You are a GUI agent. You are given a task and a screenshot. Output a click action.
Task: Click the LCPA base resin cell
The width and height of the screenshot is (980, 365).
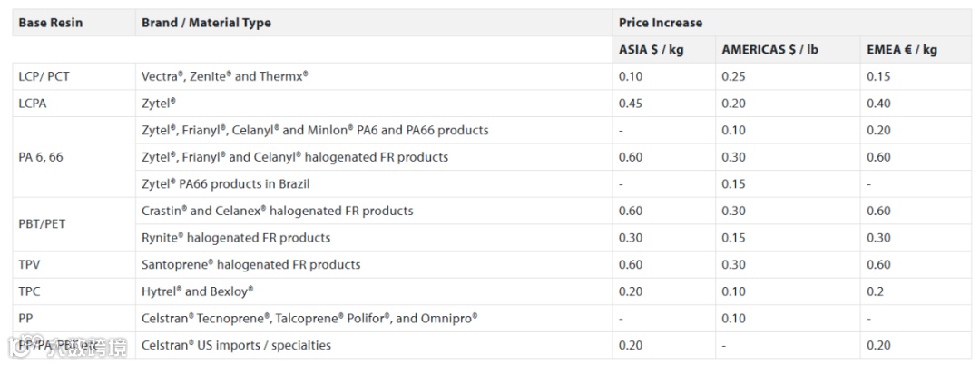pyautogui.click(x=33, y=104)
